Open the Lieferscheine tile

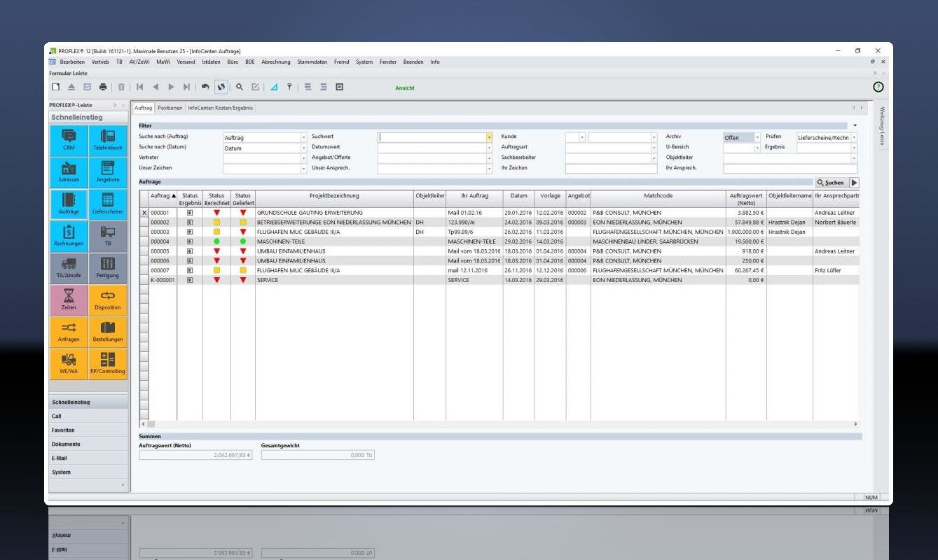point(108,204)
